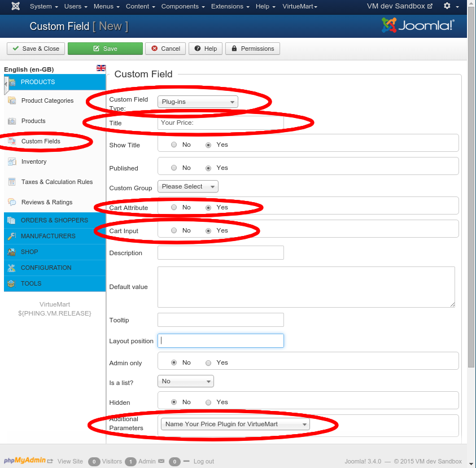Click the Permissions button
476x468 pixels.
click(x=252, y=49)
